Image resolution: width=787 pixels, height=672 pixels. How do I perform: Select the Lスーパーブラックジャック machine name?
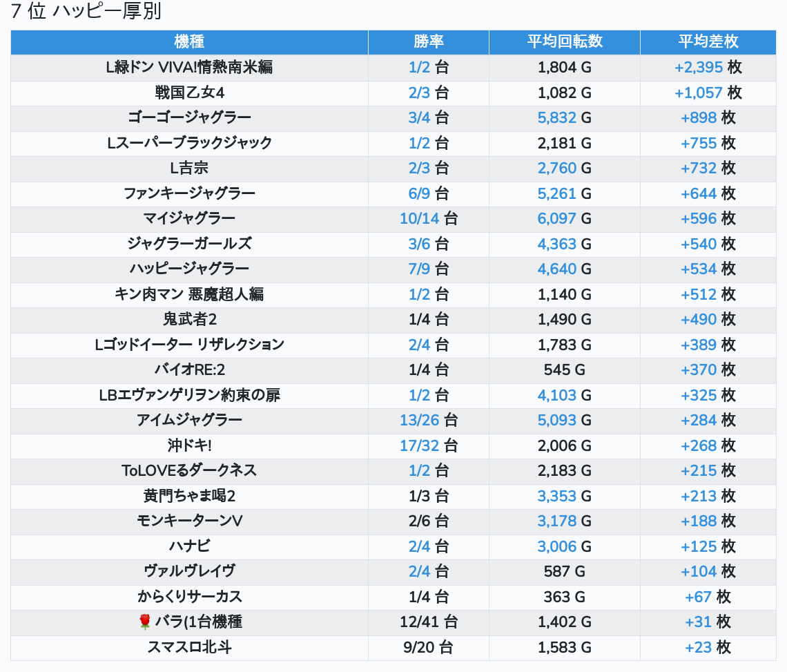tap(189, 143)
